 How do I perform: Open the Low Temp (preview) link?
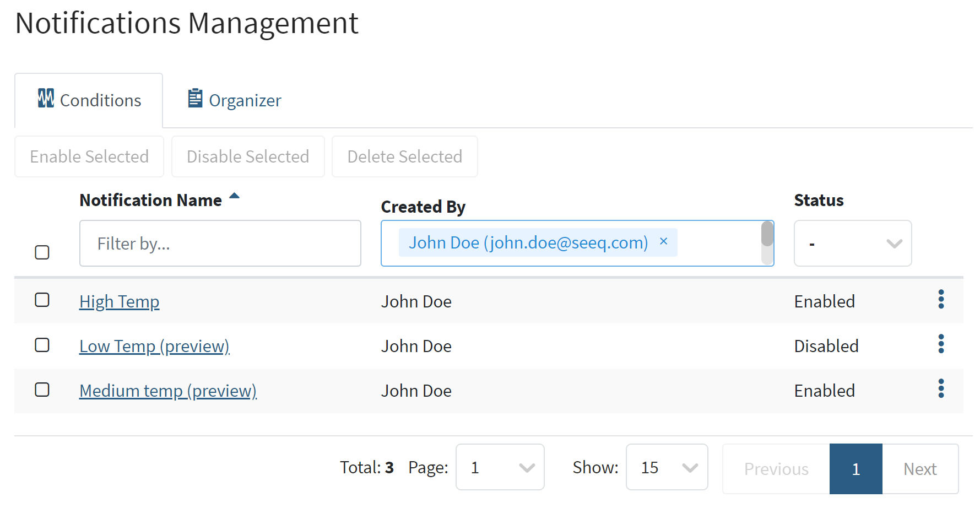[154, 347]
